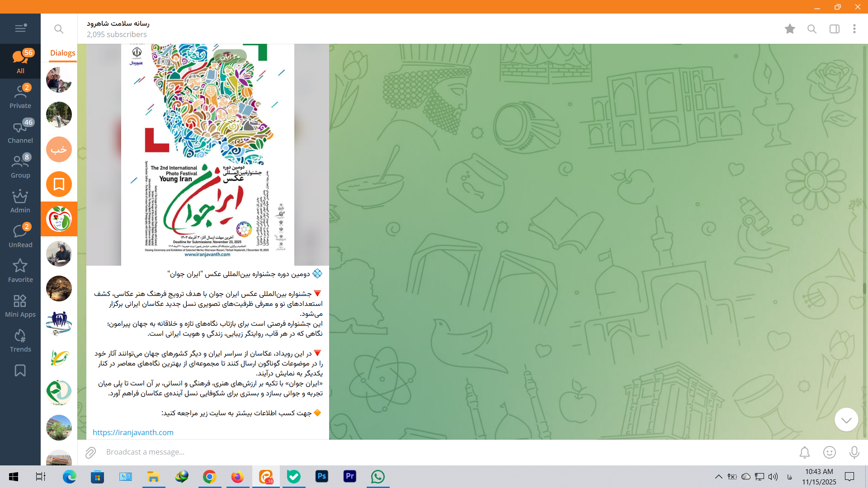868x488 pixels.
Task: Toggle the right side info panel
Action: (834, 29)
